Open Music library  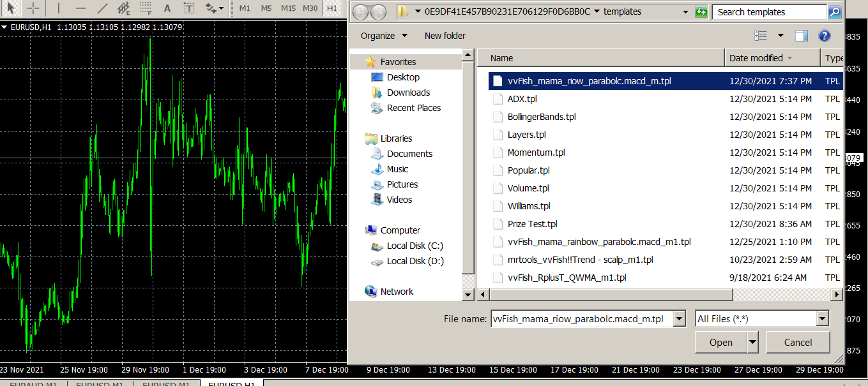pos(397,169)
